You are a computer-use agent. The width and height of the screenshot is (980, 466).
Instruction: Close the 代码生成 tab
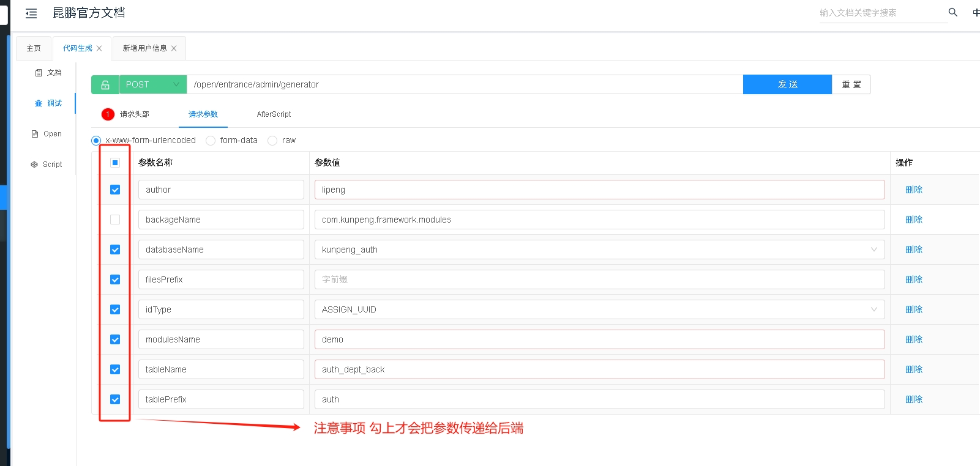coord(99,48)
